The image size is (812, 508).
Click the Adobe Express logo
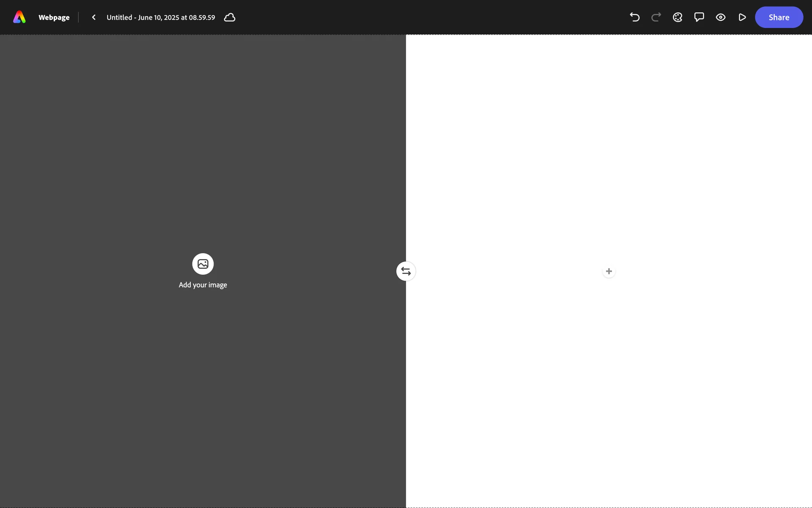(19, 17)
